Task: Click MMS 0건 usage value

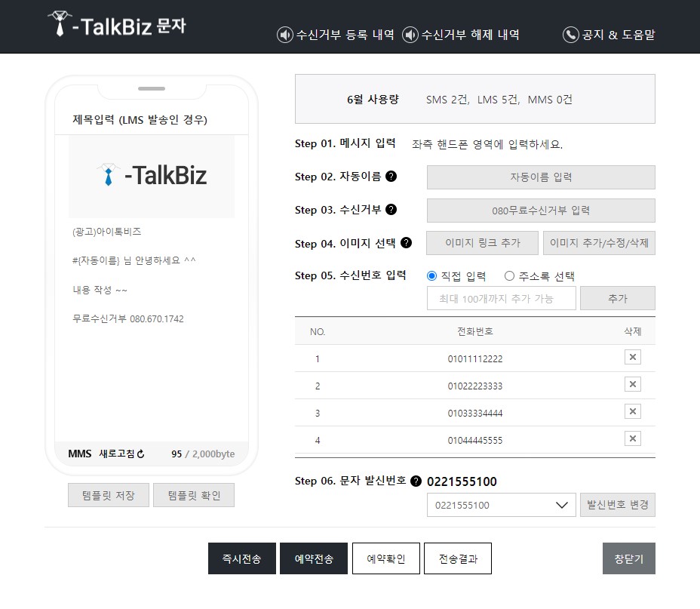Action: click(x=550, y=100)
